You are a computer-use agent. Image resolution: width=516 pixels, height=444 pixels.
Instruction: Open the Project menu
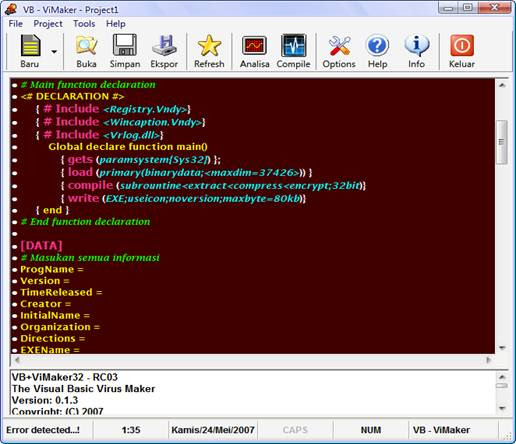[x=48, y=24]
